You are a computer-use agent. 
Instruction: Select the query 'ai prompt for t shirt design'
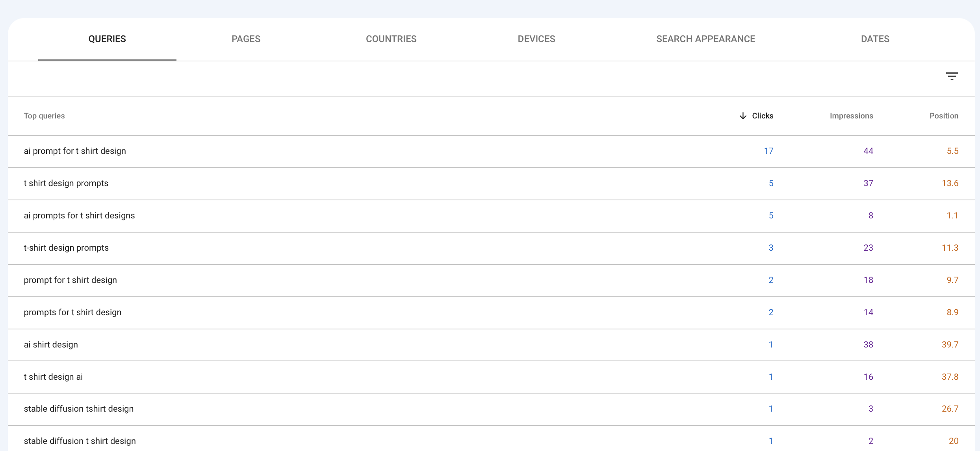(75, 151)
